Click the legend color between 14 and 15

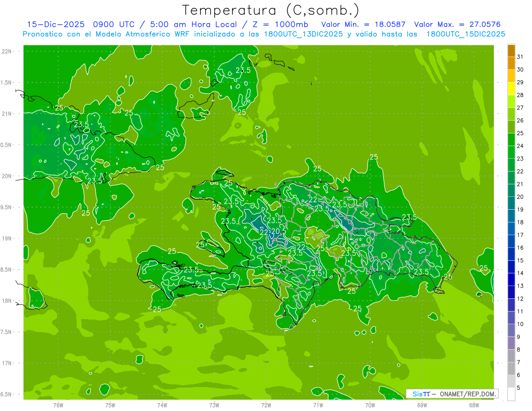tap(511, 267)
